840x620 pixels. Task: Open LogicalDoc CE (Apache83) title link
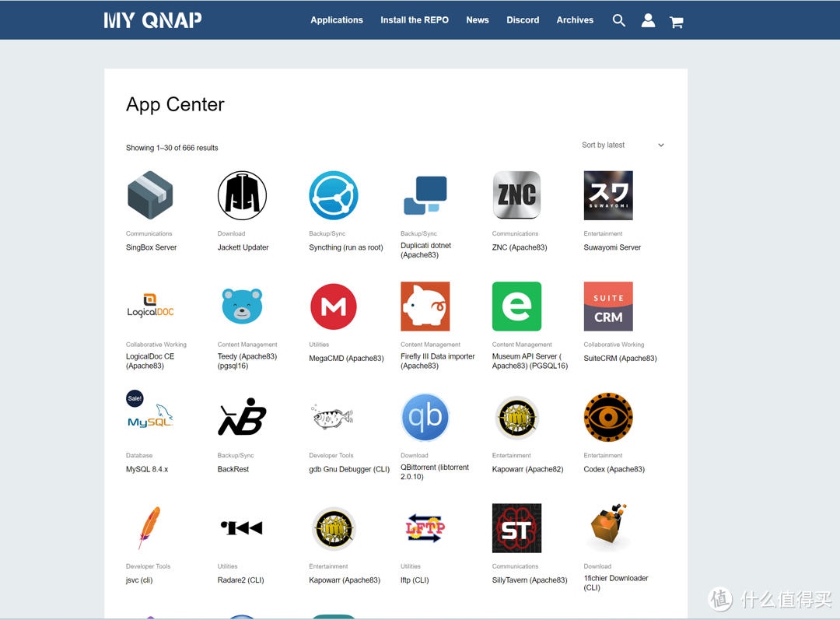[x=150, y=361]
